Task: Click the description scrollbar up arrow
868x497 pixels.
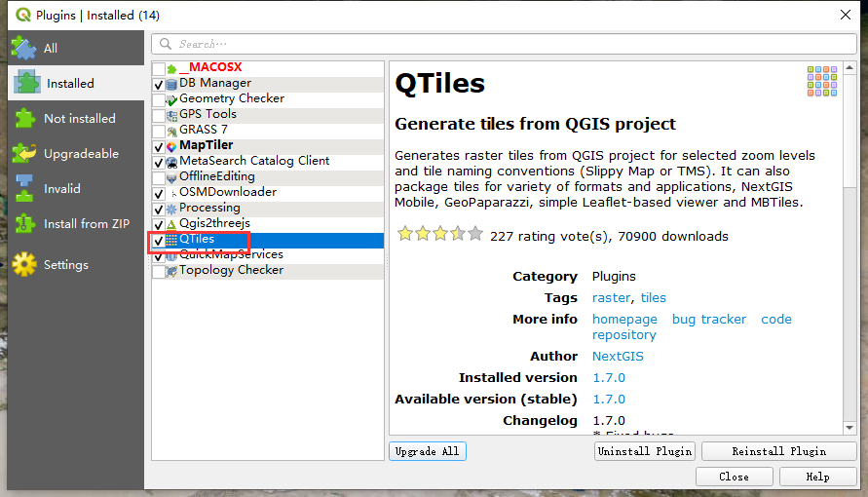Action: [849, 67]
